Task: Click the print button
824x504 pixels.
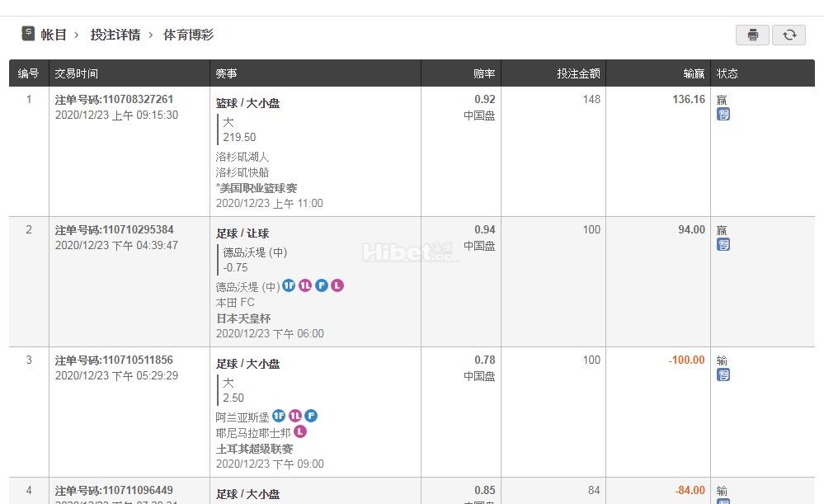Action: tap(752, 35)
